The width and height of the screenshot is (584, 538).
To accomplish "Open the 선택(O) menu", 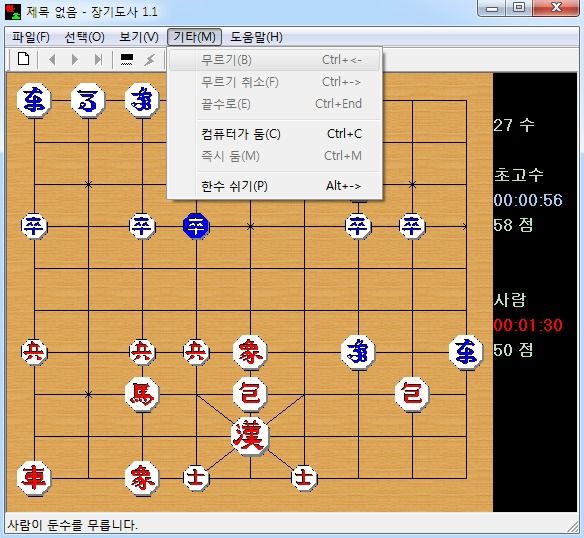I will click(84, 37).
